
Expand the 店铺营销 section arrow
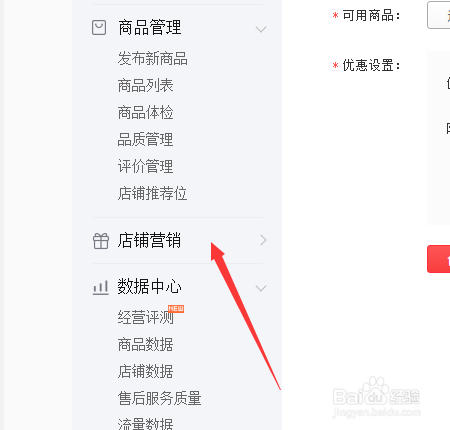click(x=263, y=240)
